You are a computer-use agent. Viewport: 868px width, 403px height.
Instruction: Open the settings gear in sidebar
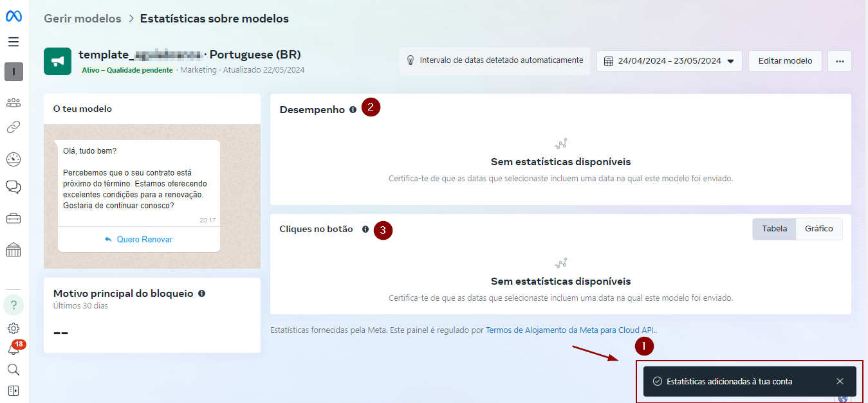[14, 328]
